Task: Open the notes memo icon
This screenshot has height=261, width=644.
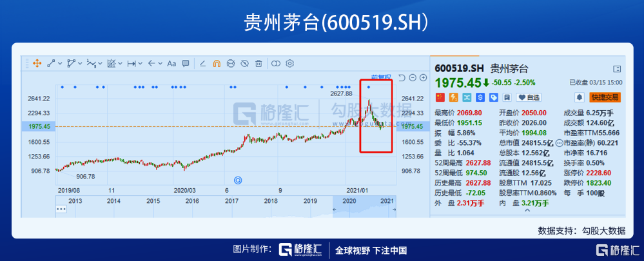Action: [x=507, y=97]
